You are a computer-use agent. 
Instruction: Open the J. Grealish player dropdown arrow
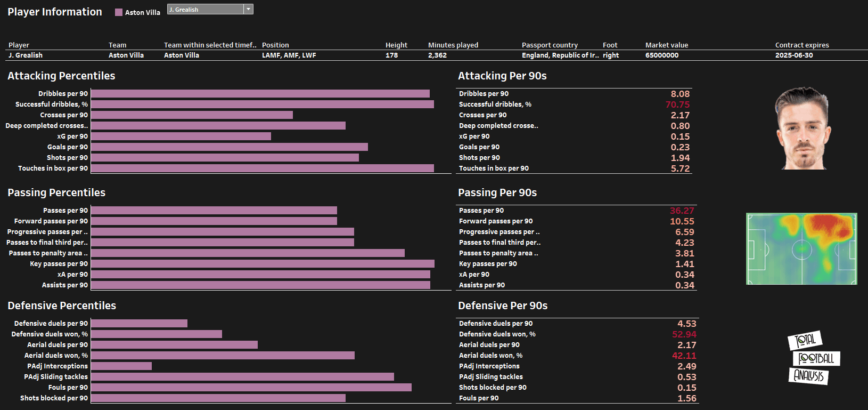(248, 9)
